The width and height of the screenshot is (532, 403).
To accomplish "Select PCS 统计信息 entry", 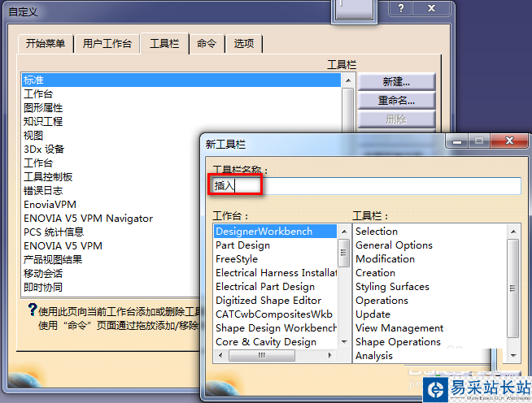I will [x=54, y=232].
